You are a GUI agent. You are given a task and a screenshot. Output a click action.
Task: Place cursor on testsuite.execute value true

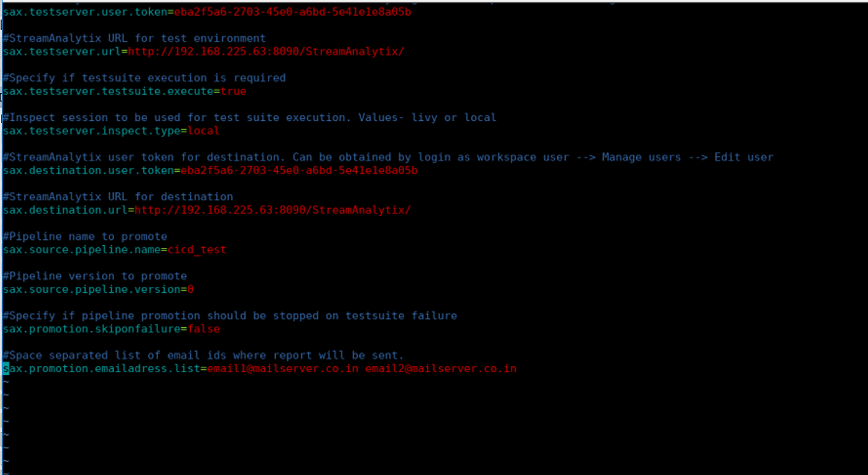pyautogui.click(x=232, y=91)
